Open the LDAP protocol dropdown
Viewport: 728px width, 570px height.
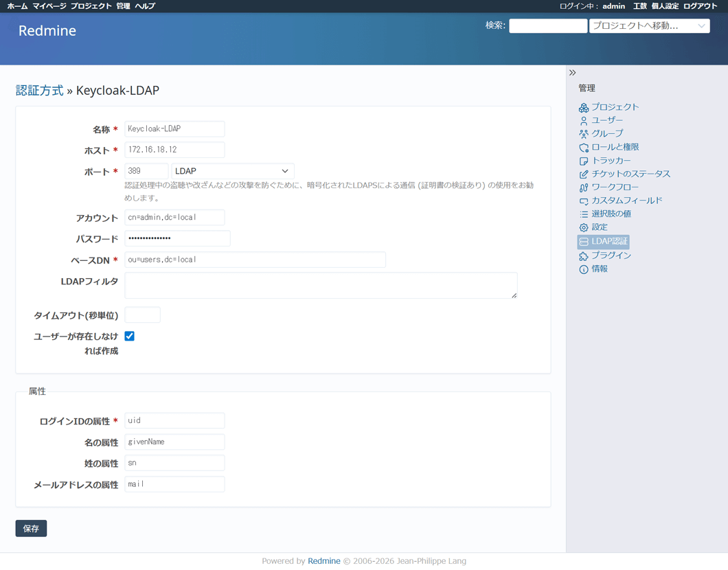pyautogui.click(x=232, y=171)
